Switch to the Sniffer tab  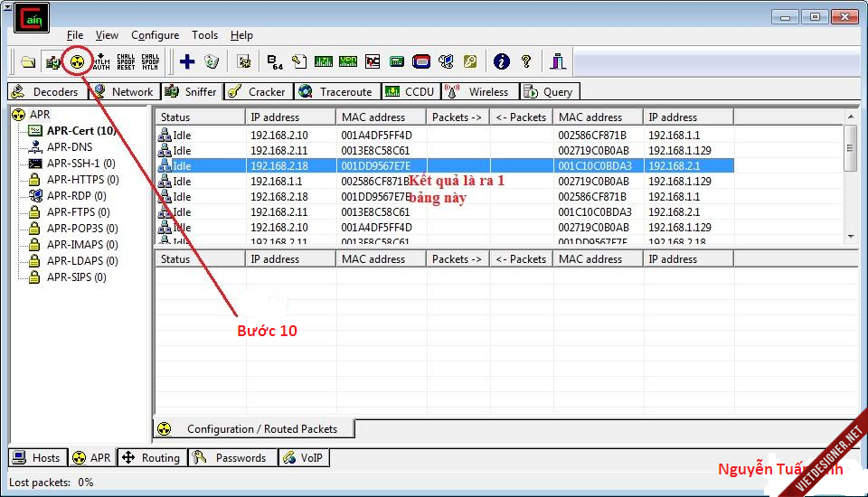tap(192, 91)
